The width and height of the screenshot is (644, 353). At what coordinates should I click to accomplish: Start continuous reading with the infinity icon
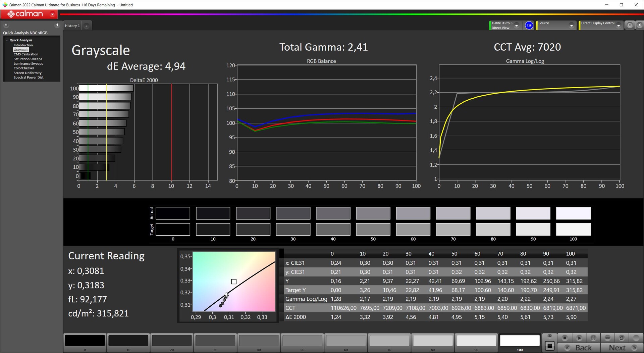[607, 338]
